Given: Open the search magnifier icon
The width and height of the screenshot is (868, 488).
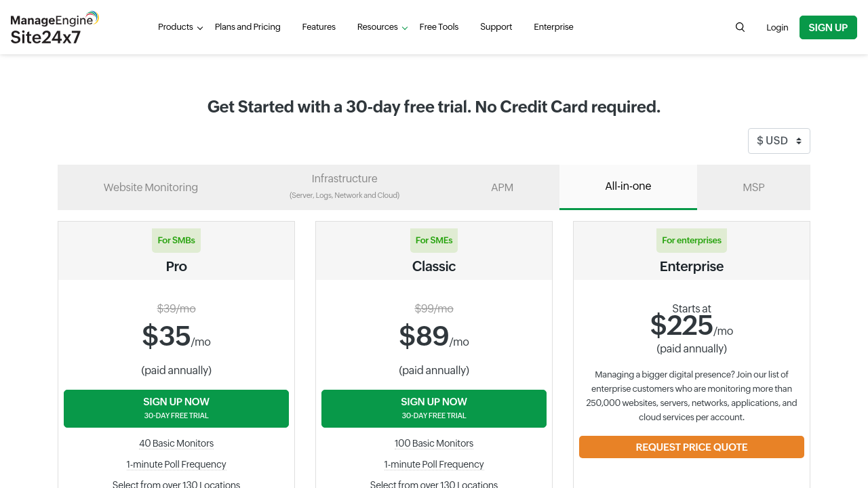Looking at the screenshot, I should pyautogui.click(x=740, y=27).
